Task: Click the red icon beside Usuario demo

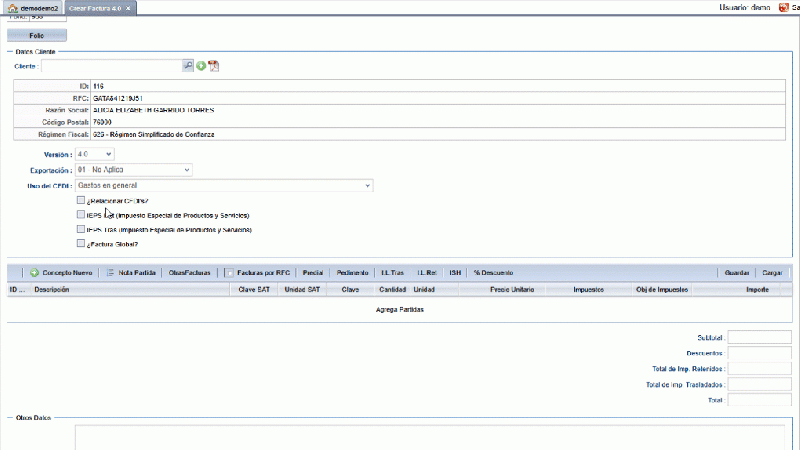Action: pos(783,8)
